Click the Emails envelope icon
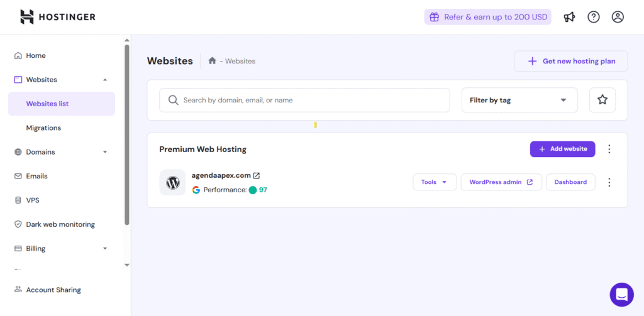The height and width of the screenshot is (316, 644). 18,176
